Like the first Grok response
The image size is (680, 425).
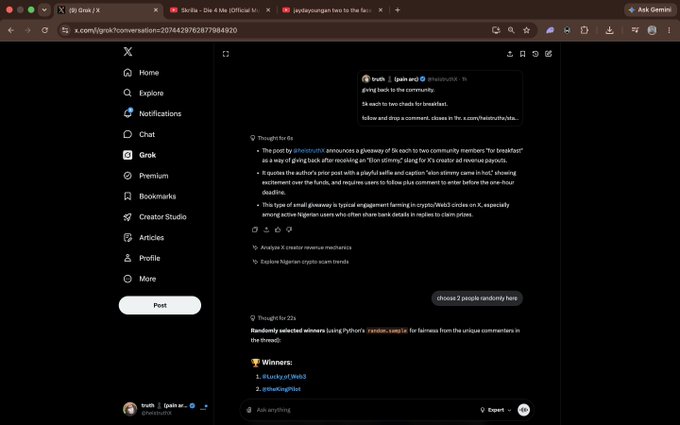tap(278, 229)
